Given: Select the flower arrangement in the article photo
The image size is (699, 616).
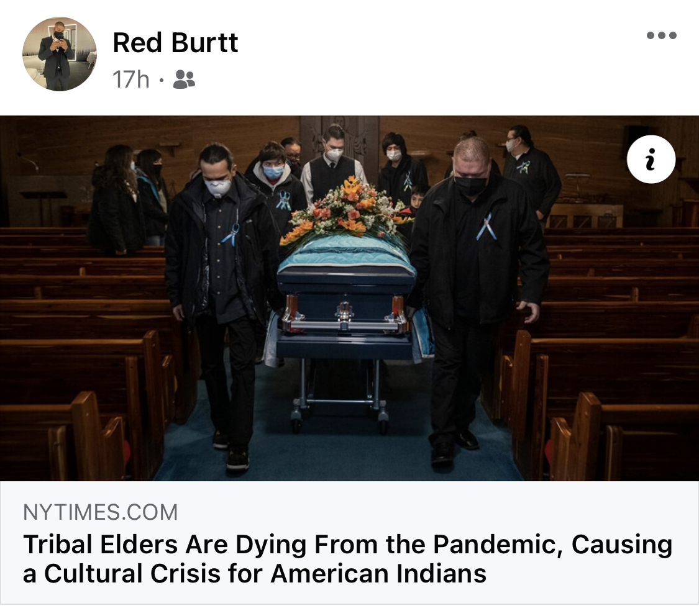Looking at the screenshot, I should click(347, 211).
